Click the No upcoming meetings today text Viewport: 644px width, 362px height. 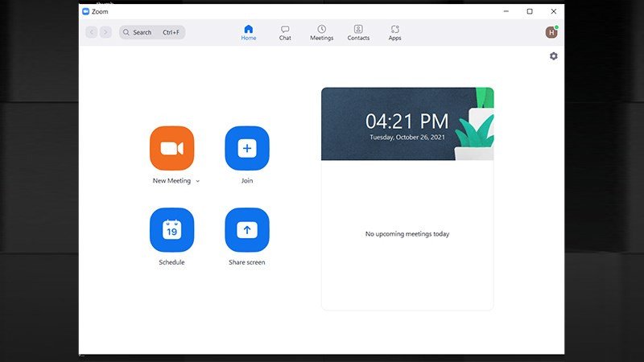click(x=407, y=234)
